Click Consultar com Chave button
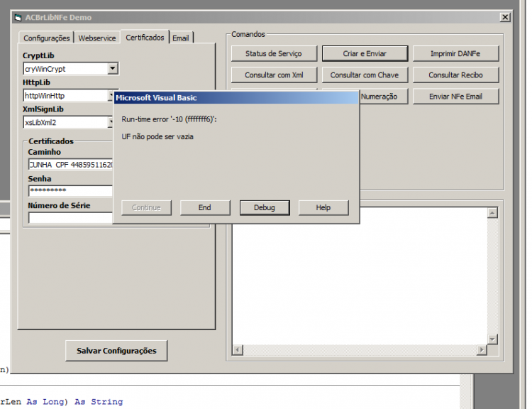532x409 pixels. pos(365,75)
